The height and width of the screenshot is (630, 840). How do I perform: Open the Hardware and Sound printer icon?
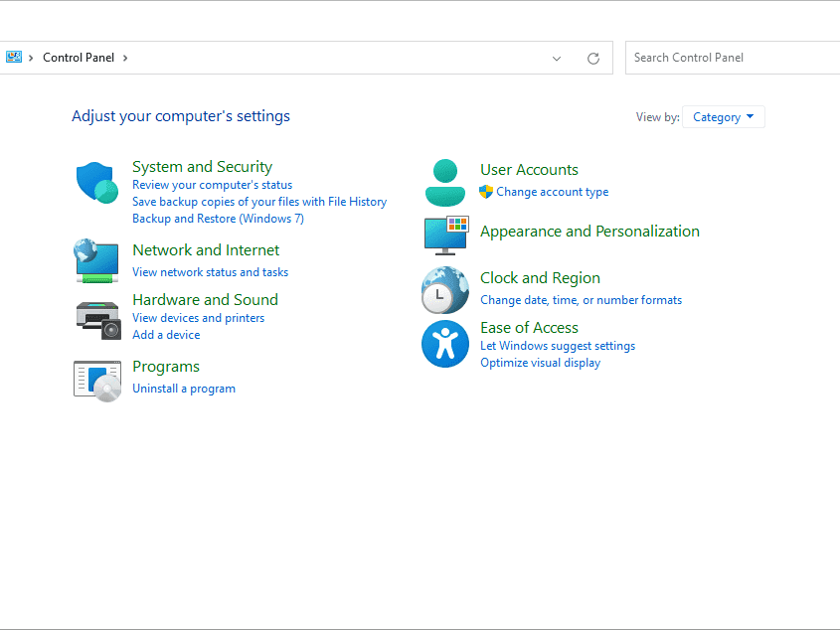tap(98, 320)
